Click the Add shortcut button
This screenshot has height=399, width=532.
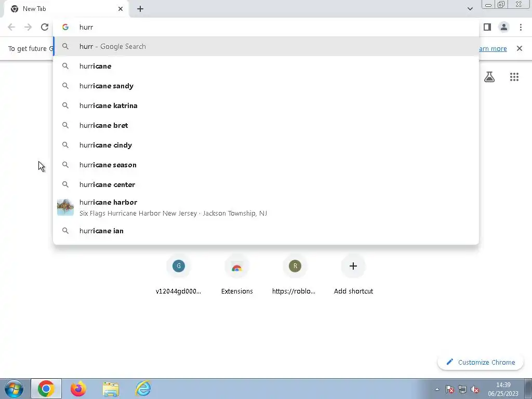click(353, 274)
